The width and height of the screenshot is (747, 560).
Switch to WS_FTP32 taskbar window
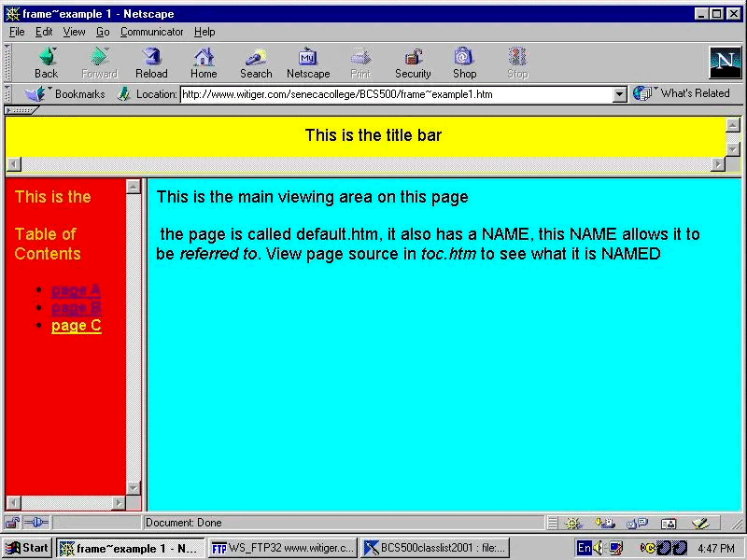(x=283, y=548)
